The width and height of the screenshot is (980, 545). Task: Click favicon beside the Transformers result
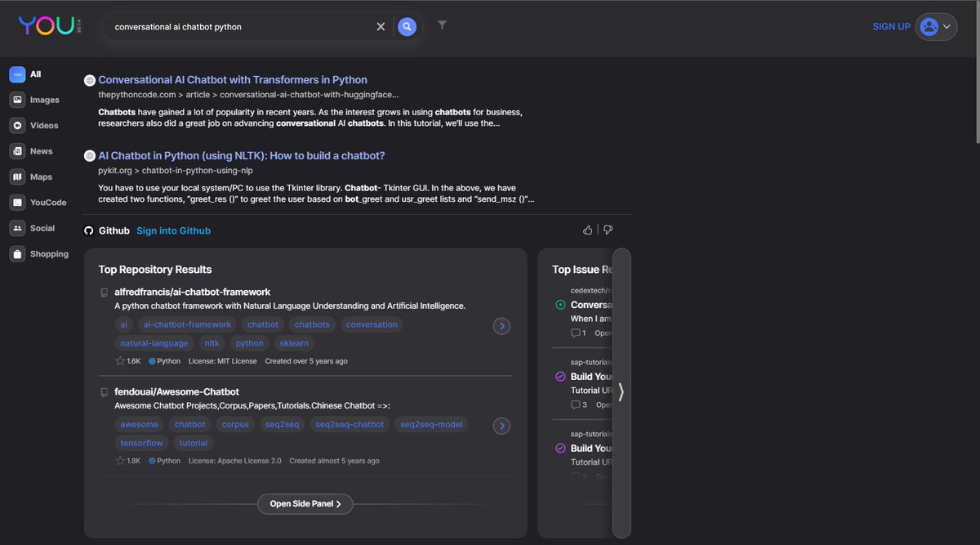90,80
